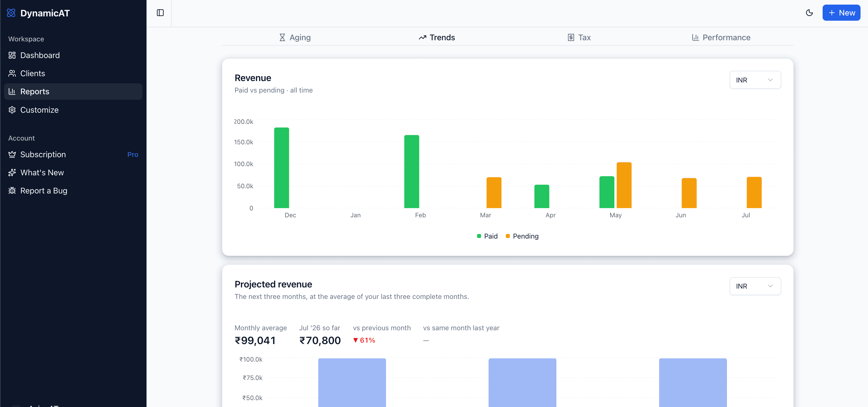Click the Trends arrow icon
The width and height of the screenshot is (868, 407).
[x=423, y=37]
